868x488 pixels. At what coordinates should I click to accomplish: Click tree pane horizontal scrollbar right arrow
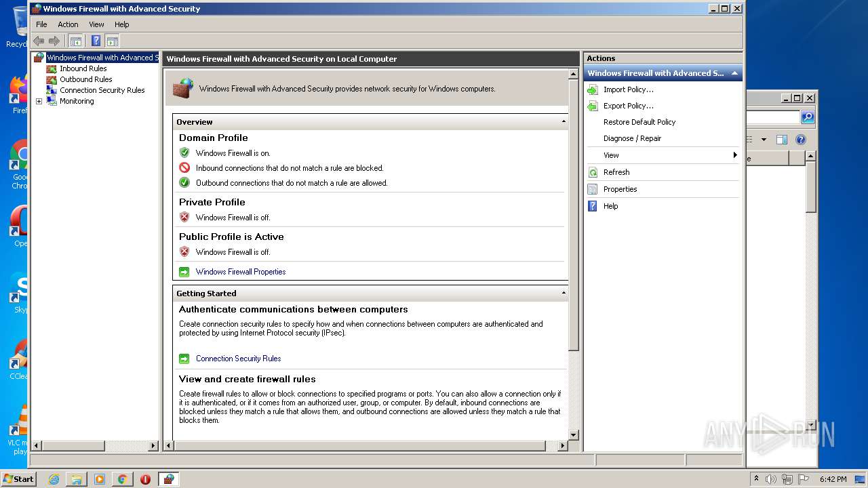coord(153,446)
